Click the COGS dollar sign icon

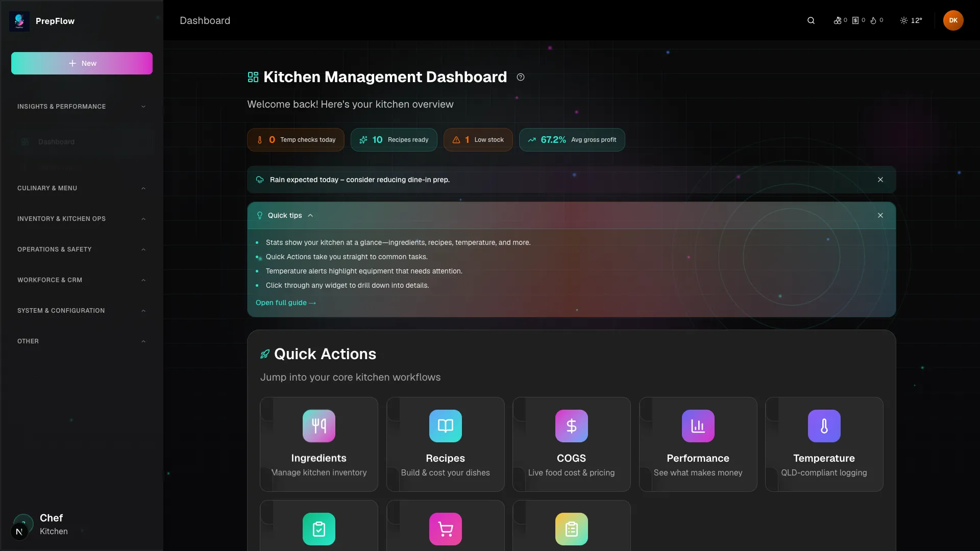pyautogui.click(x=572, y=426)
